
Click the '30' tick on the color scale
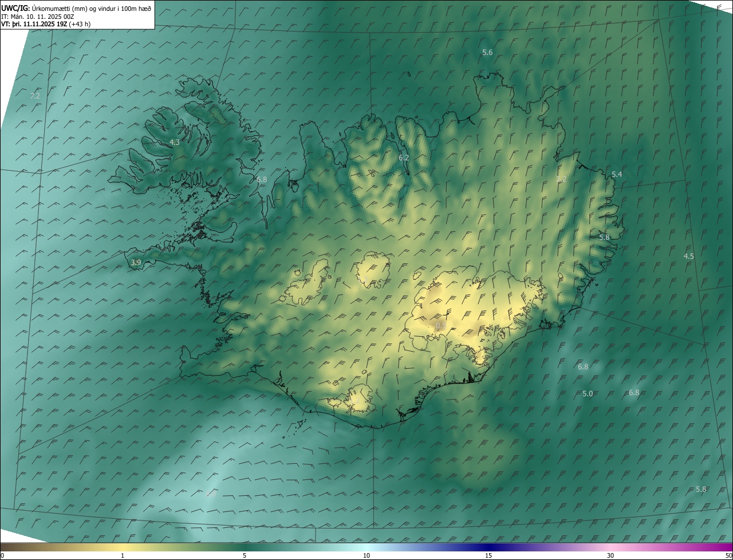[610, 555]
